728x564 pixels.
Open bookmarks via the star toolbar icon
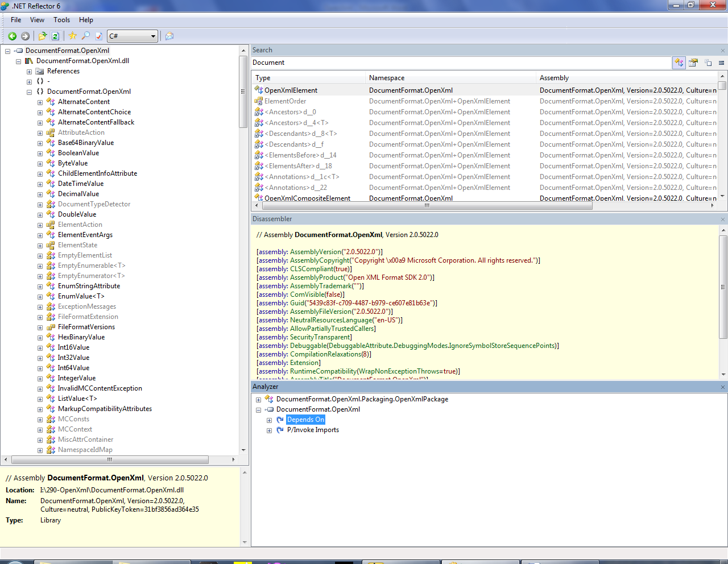[x=72, y=36]
